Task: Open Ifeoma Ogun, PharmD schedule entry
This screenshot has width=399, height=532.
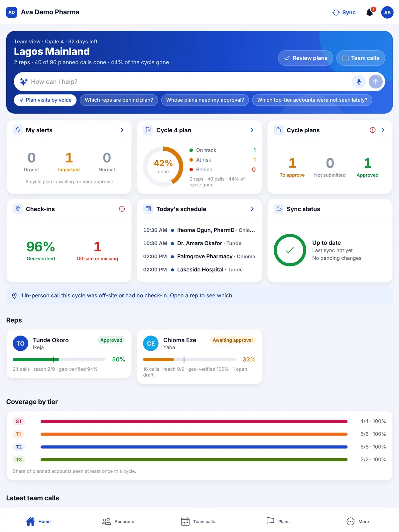Action: tap(199, 230)
